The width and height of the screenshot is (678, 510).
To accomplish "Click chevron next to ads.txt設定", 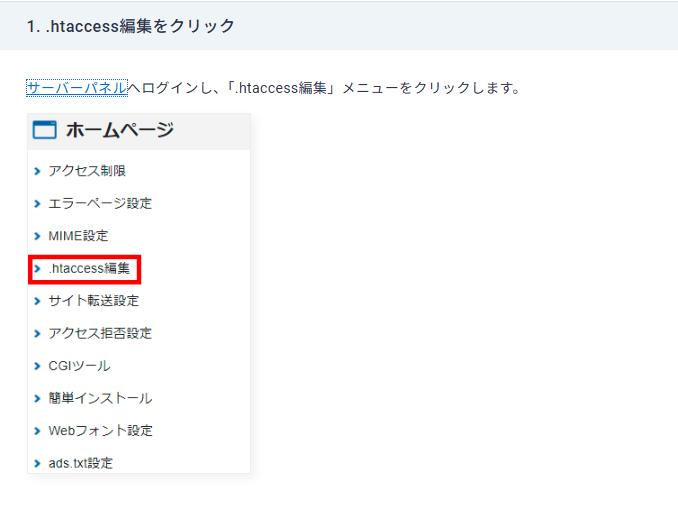I will coord(37,464).
